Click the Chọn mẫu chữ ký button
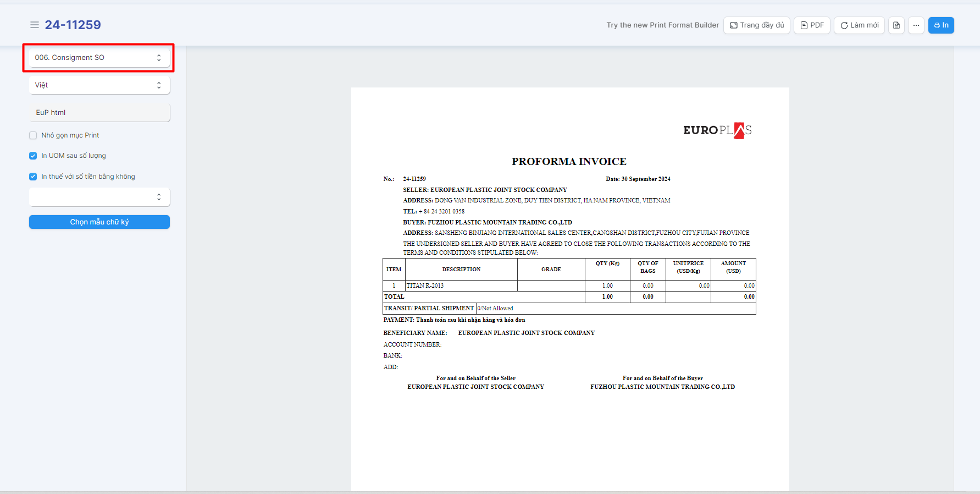The width and height of the screenshot is (980, 494). [99, 222]
